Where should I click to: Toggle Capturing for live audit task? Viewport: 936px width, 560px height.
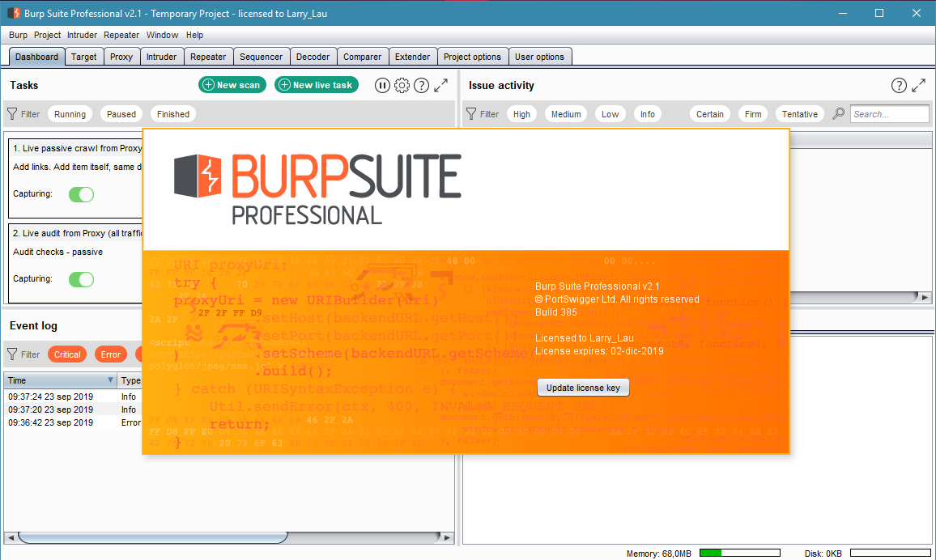pos(81,279)
